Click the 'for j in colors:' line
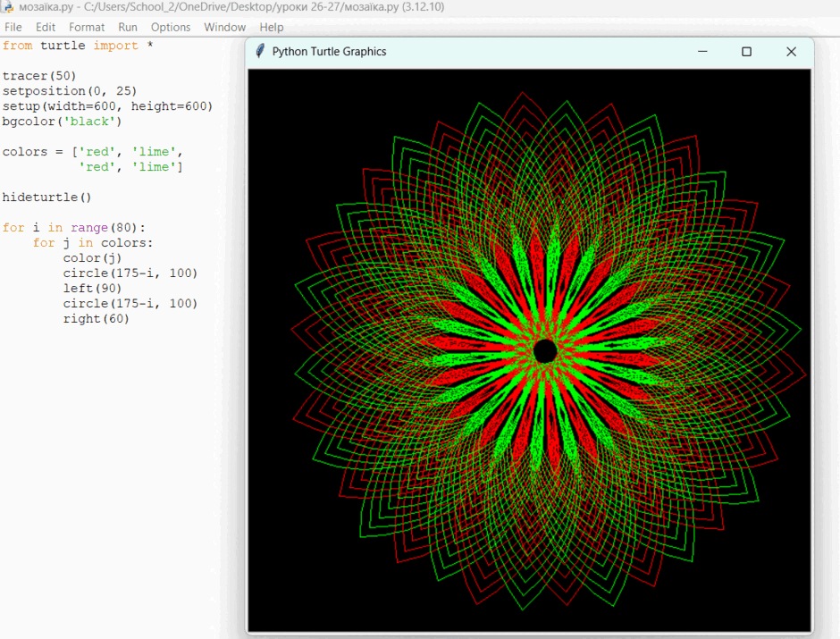The width and height of the screenshot is (840, 639). (x=93, y=242)
